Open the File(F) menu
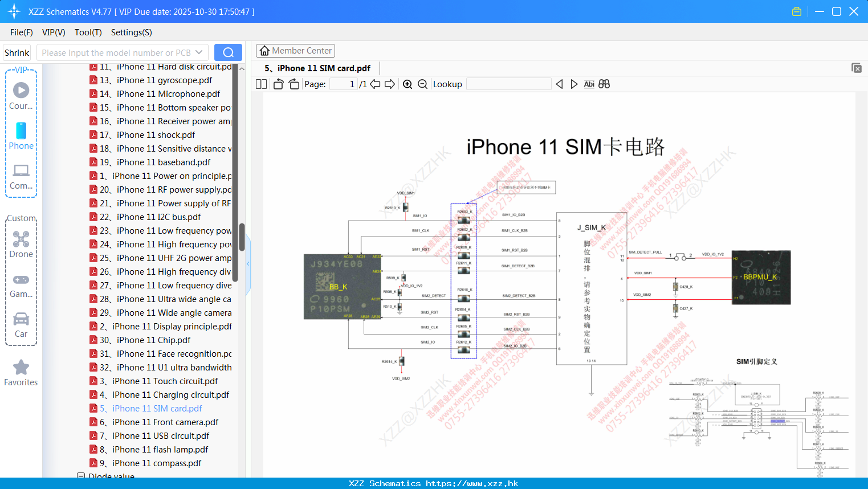The height and width of the screenshot is (489, 868). tap(22, 32)
